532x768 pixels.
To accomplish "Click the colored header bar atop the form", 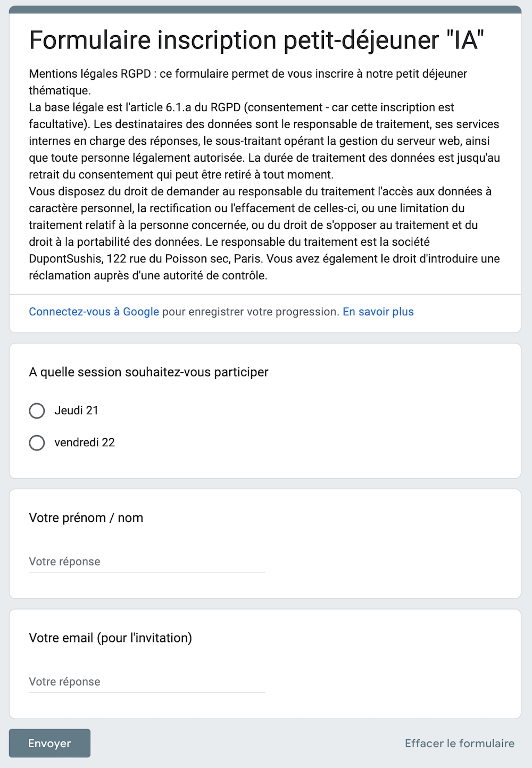I will tap(265, 10).
